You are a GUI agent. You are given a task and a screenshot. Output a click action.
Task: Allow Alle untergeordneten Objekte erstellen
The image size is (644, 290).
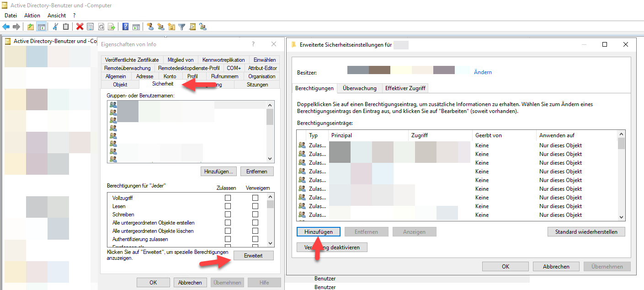pos(228,222)
